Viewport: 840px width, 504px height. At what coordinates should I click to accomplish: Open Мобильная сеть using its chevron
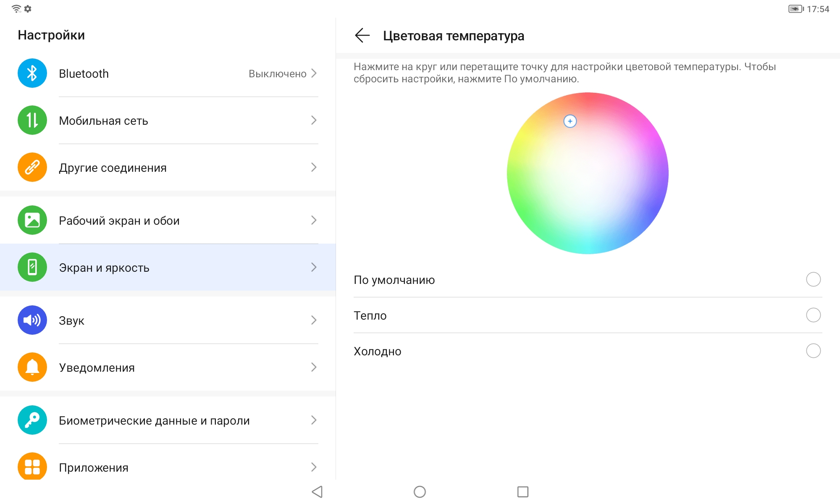pos(314,121)
